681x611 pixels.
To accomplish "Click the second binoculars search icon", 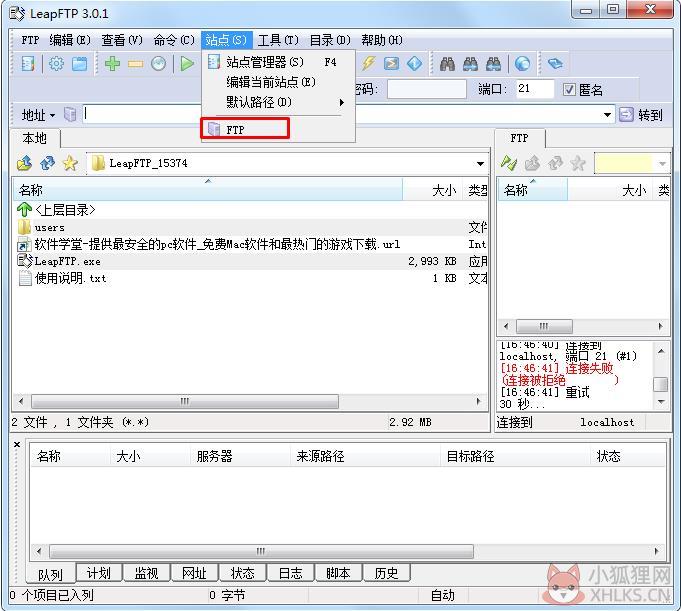I will 470,64.
